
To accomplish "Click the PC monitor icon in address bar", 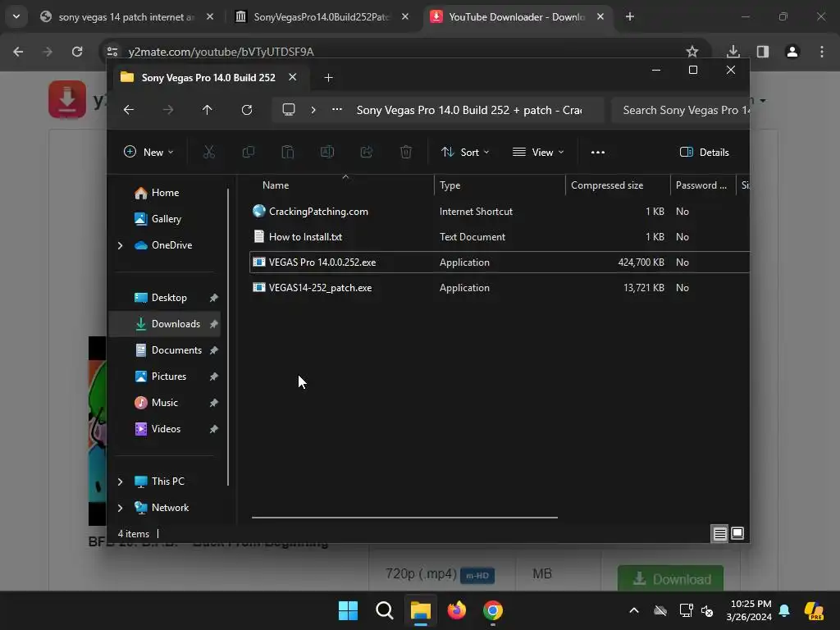I will (x=289, y=110).
